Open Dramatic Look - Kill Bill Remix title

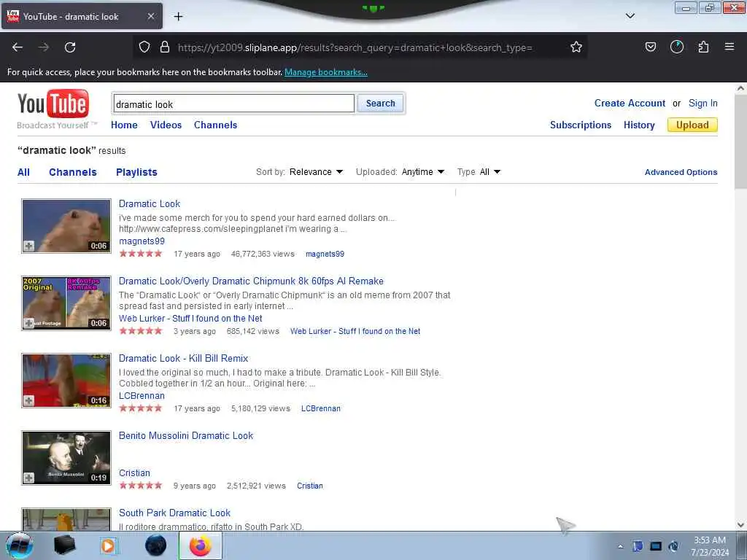tap(183, 359)
